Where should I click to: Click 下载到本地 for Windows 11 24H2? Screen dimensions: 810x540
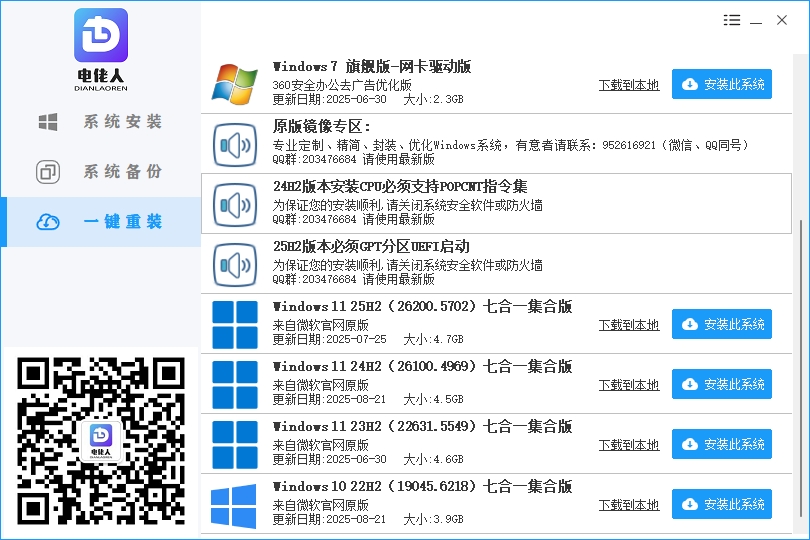point(629,384)
